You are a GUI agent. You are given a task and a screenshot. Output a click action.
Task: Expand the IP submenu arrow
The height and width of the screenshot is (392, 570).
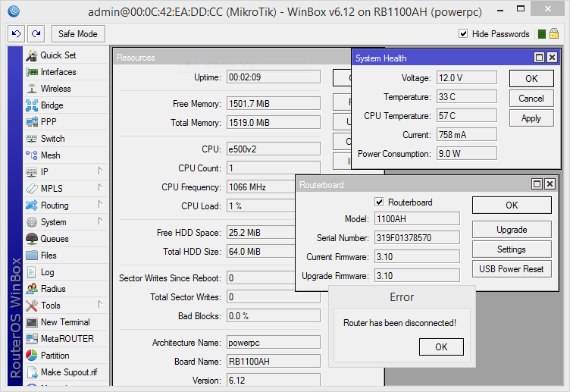pos(100,171)
